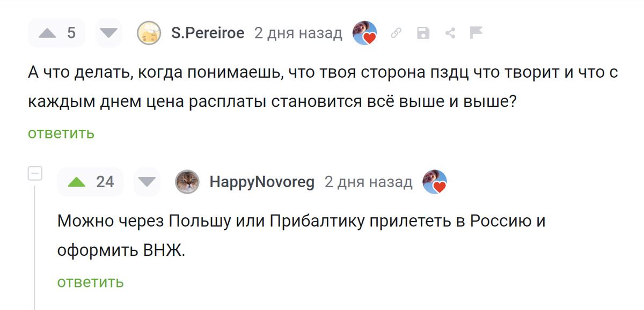The width and height of the screenshot is (644, 310).
Task: Click the rating count 24
Action: [105, 182]
